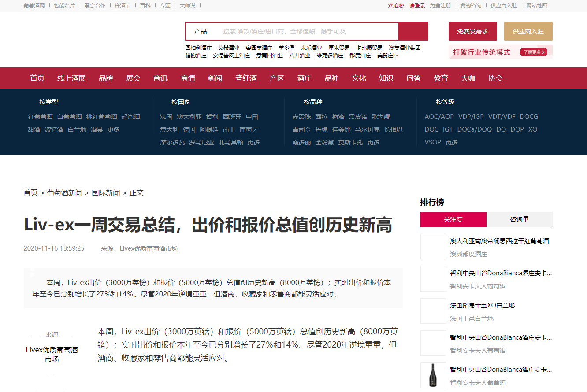Open the 问答 navigation item
This screenshot has height=392, width=587.
click(x=413, y=78)
